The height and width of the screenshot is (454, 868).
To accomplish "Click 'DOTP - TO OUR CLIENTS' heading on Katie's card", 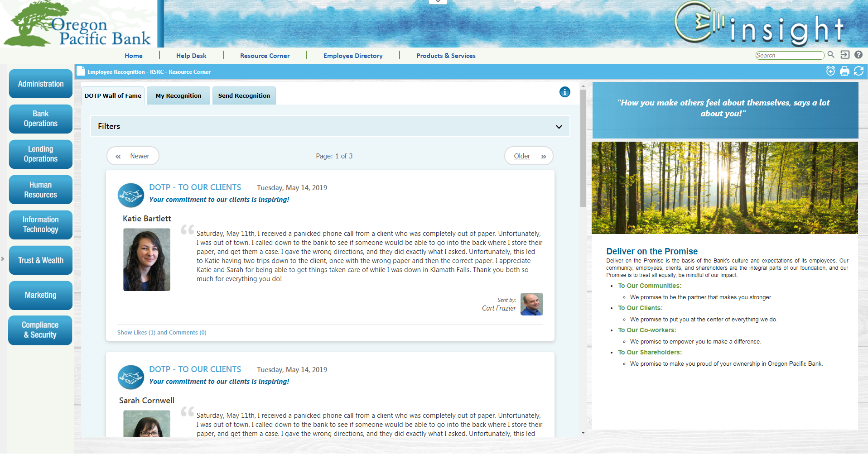I will (195, 187).
